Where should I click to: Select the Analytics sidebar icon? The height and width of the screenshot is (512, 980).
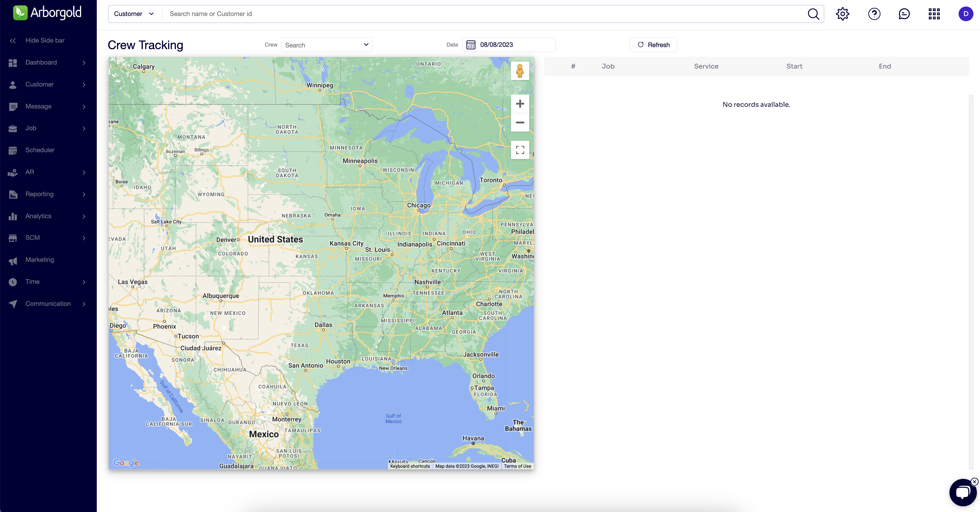[13, 216]
